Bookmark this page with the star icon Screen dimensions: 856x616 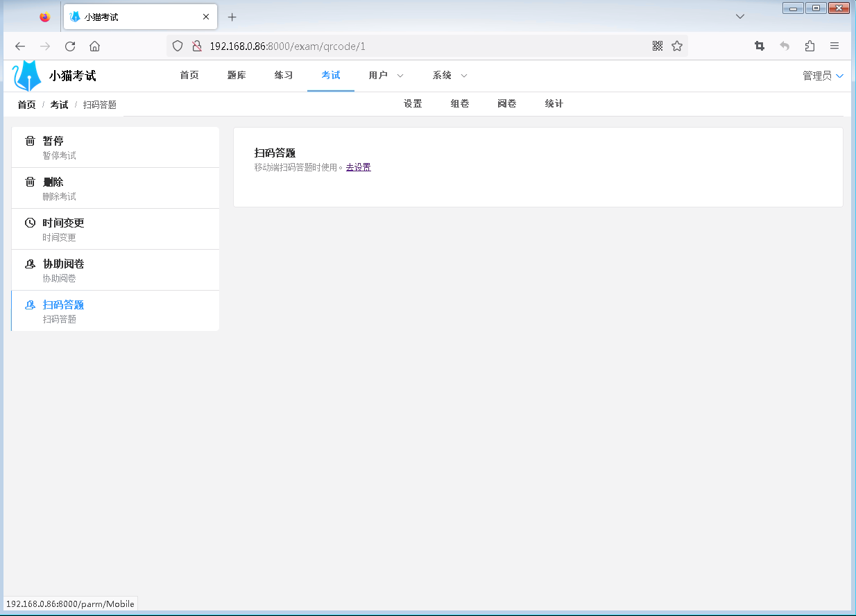677,46
